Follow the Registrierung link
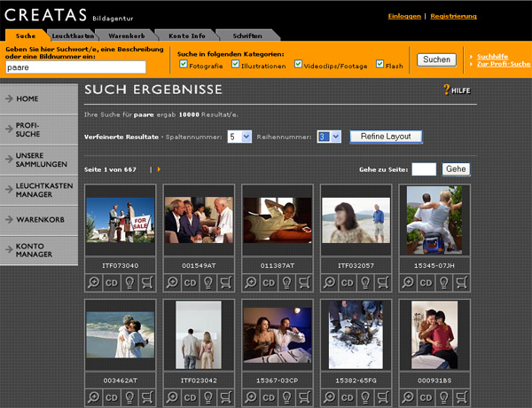Viewport: 532px width, 408px height. (453, 16)
